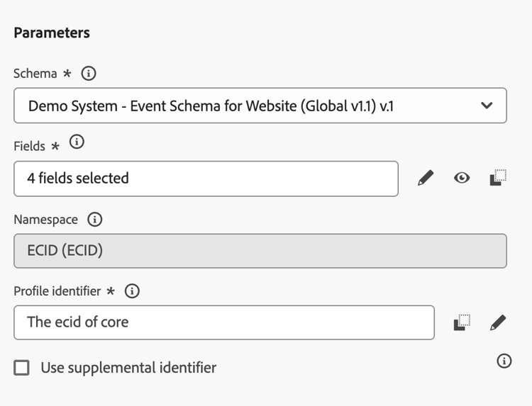
Task: Open the Namespace info icon
Action: (95, 220)
